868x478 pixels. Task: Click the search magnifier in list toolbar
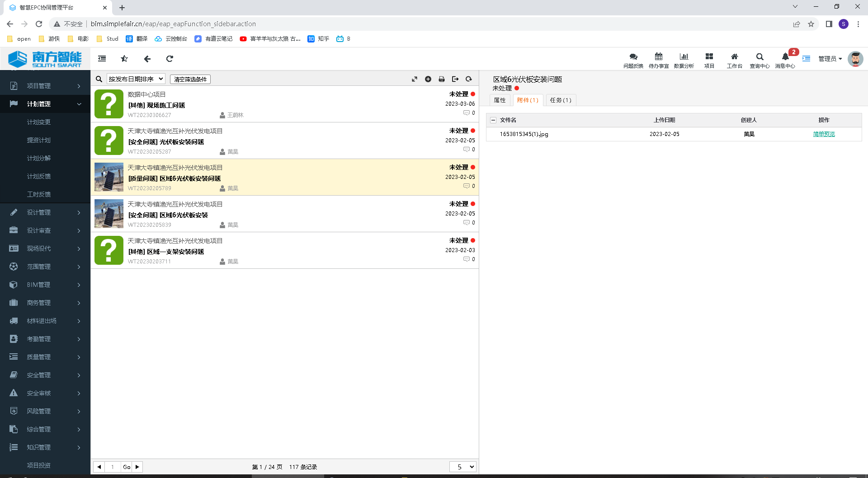pyautogui.click(x=99, y=79)
